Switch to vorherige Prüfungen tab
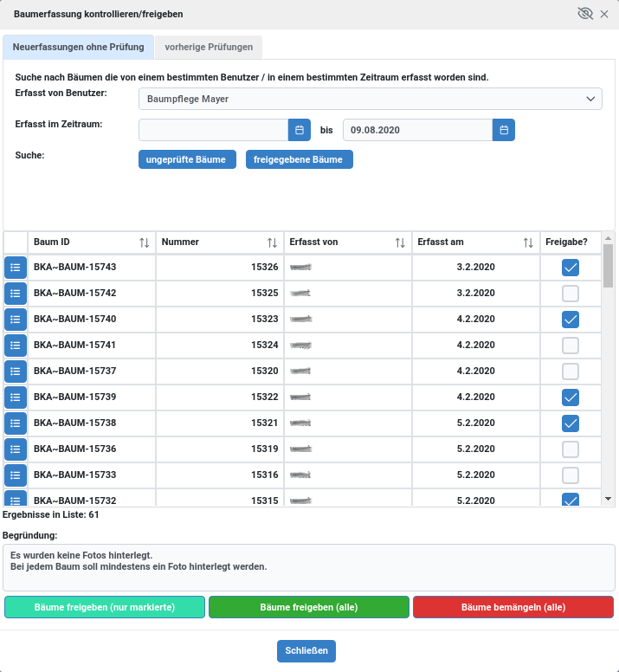Viewport: 619px width, 672px height. [x=209, y=47]
